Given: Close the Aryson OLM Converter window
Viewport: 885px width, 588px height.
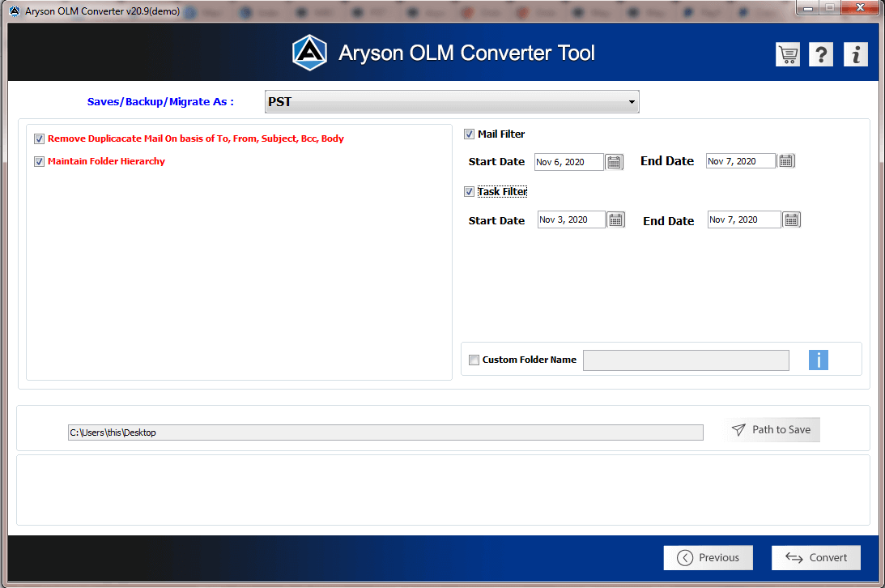Looking at the screenshot, I should [860, 7].
